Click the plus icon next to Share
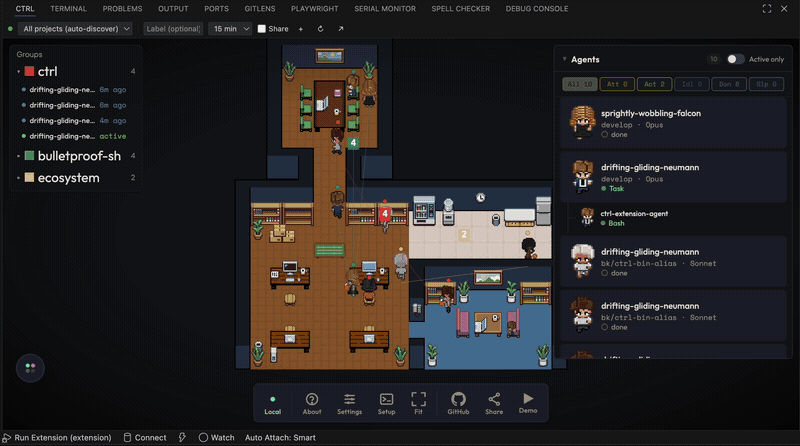 click(301, 29)
